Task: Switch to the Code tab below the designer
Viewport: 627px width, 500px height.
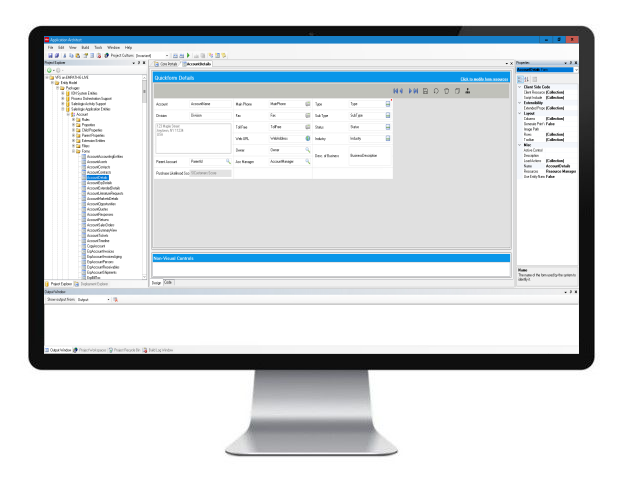Action: click(x=168, y=282)
